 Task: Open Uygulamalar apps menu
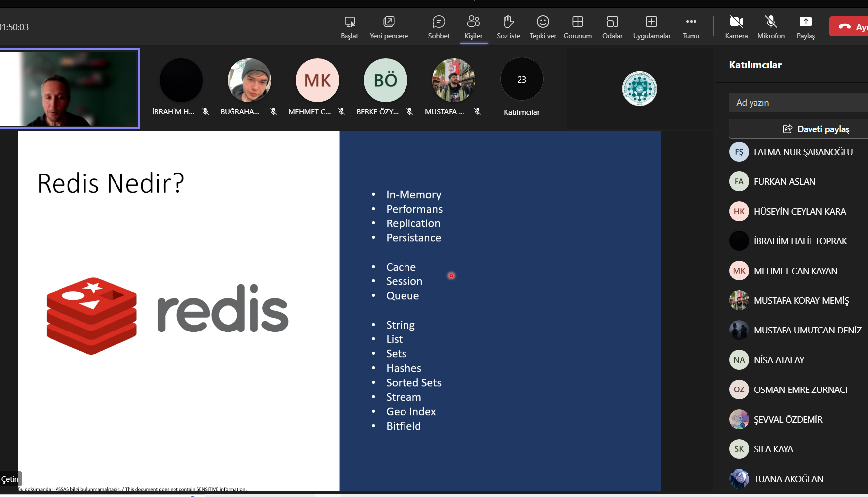[x=651, y=27]
